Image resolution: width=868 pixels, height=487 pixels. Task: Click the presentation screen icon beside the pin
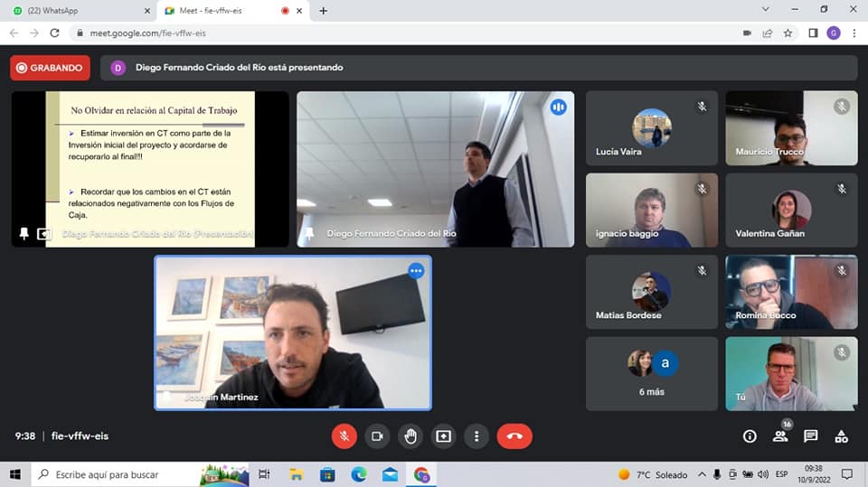click(43, 234)
